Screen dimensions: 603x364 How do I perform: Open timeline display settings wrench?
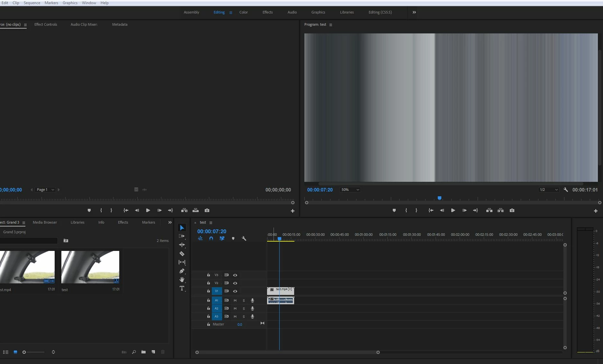tap(244, 238)
